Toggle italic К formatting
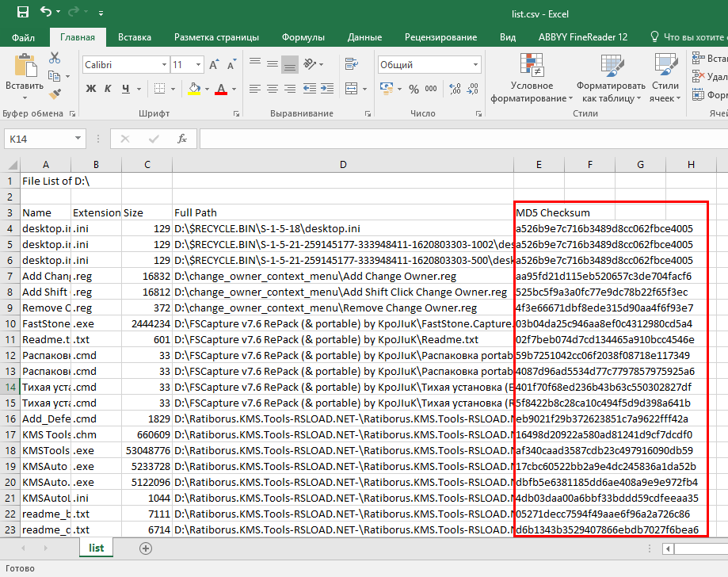This screenshot has width=728, height=577. pos(108,89)
